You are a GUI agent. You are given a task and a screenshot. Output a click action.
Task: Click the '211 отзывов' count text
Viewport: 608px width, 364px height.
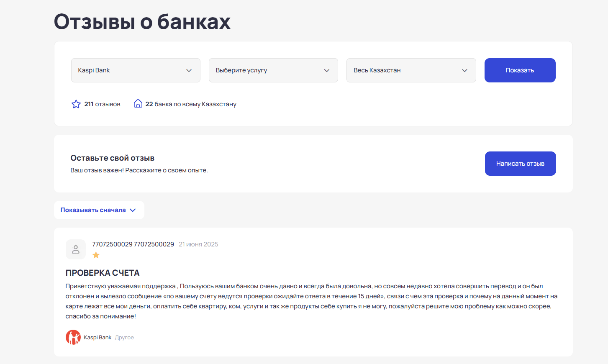pyautogui.click(x=102, y=104)
